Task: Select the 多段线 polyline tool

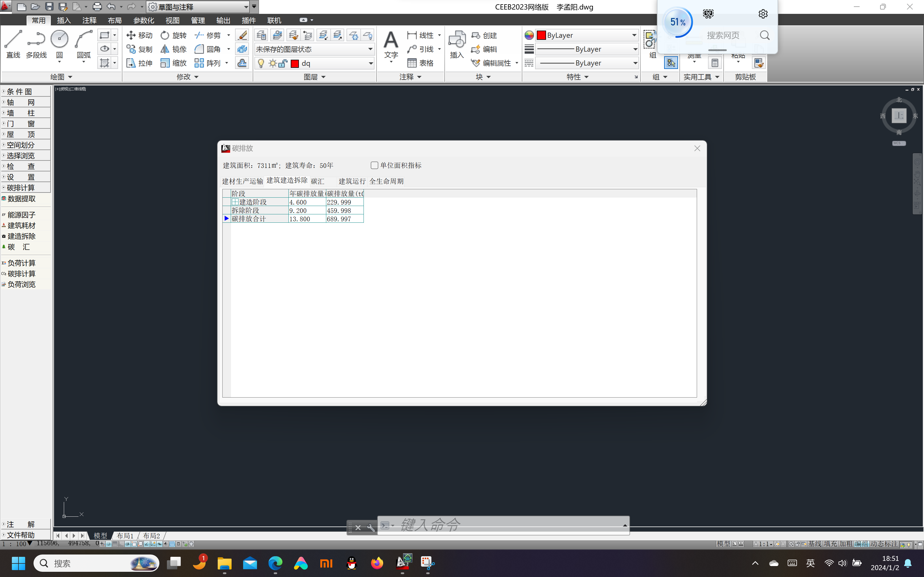Action: [36, 44]
